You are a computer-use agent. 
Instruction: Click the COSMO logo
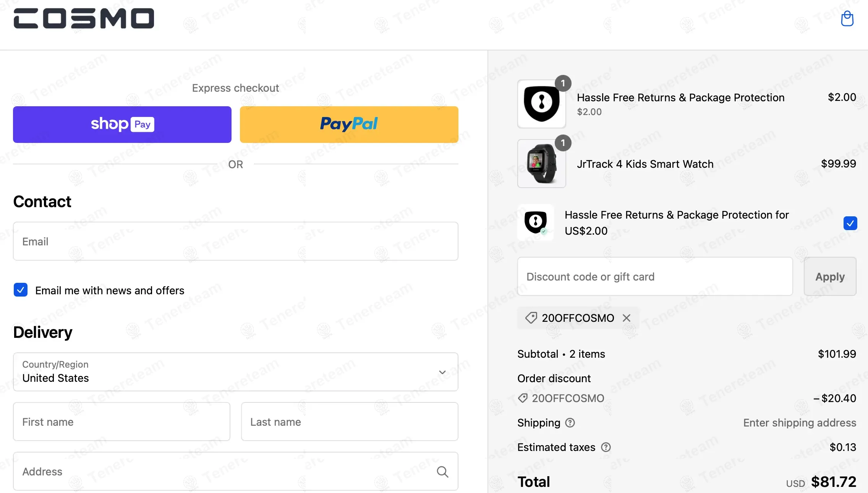[84, 19]
